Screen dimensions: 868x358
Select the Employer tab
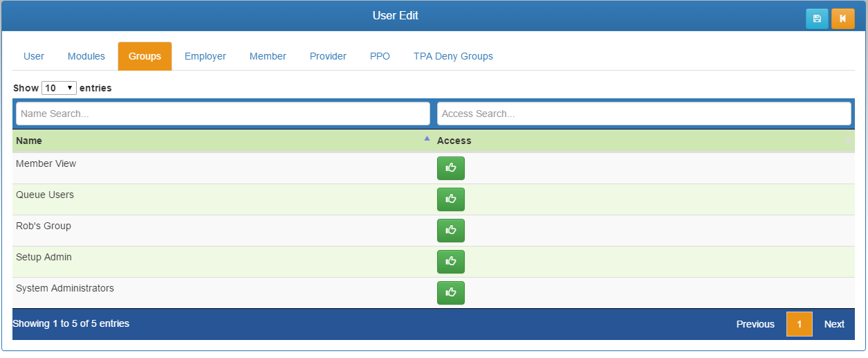205,56
